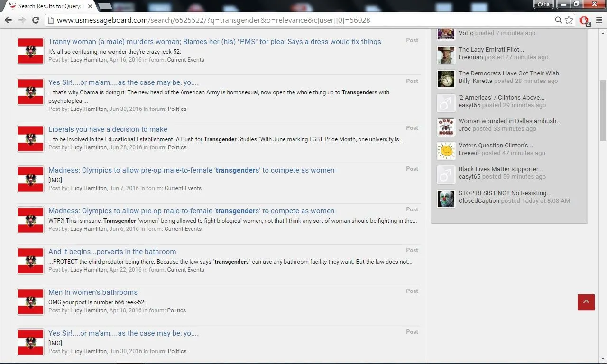Click the clown avatar beside ClosedCaption
The width and height of the screenshot is (607, 364).
(446, 199)
